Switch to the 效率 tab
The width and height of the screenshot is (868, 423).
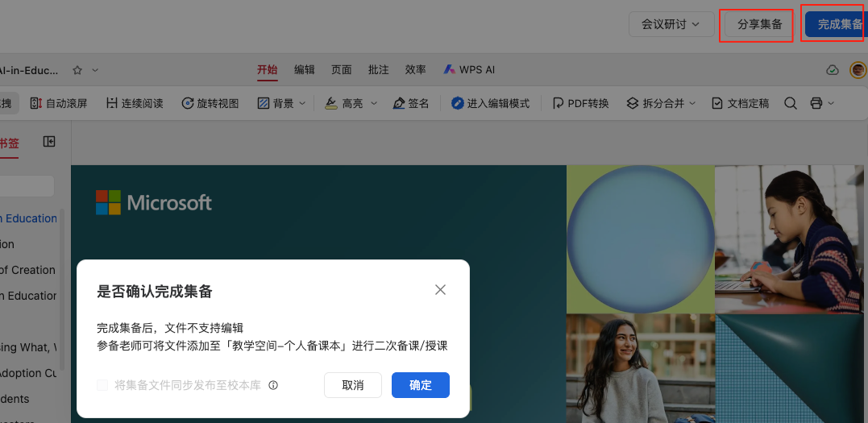pos(415,70)
